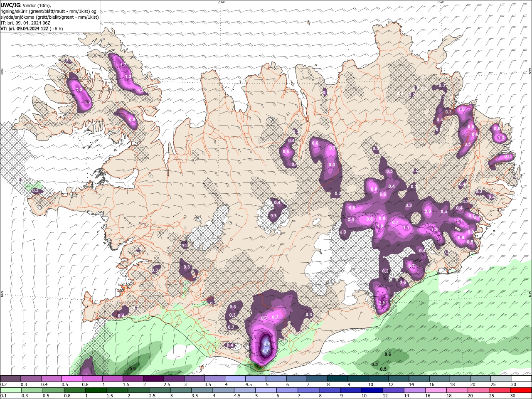Click the 'UWC/IG: Vindur (10m),' title line
This screenshot has height=399, width=532.
[26, 5]
